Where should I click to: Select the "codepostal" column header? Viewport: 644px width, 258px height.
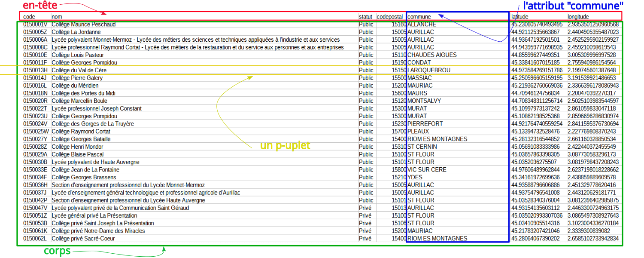tap(390, 17)
